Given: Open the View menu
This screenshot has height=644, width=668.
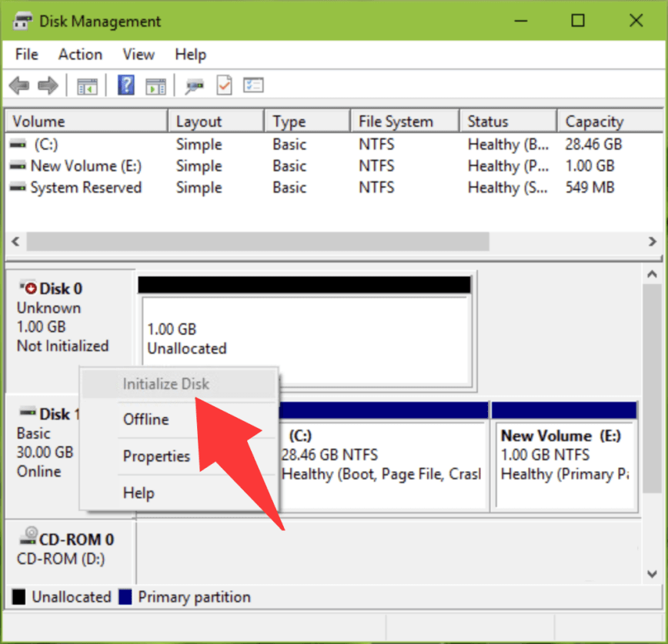Looking at the screenshot, I should click(138, 55).
